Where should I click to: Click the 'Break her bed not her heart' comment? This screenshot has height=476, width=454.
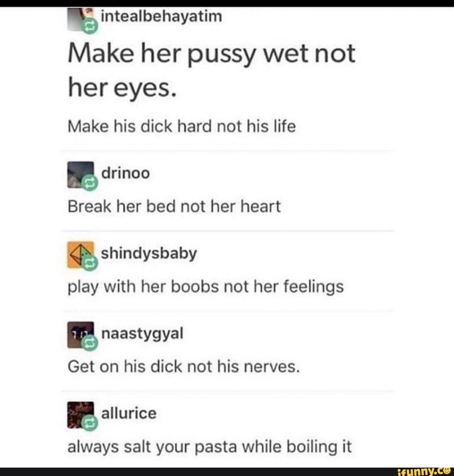point(174,207)
